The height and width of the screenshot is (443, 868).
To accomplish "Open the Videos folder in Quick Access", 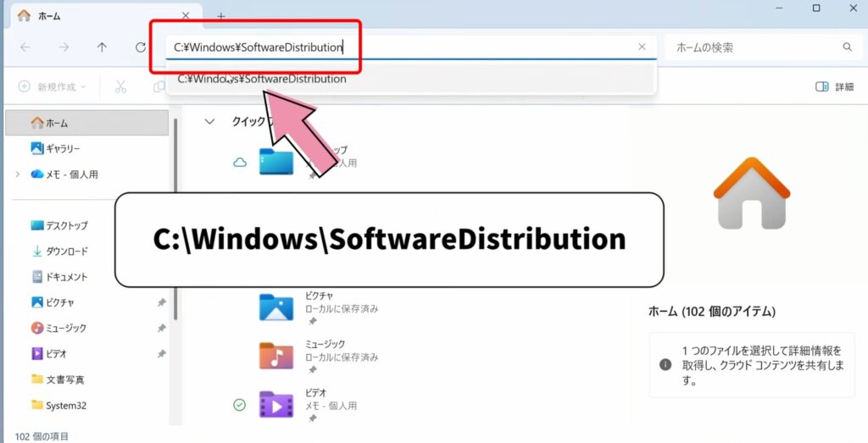I will coord(275,405).
